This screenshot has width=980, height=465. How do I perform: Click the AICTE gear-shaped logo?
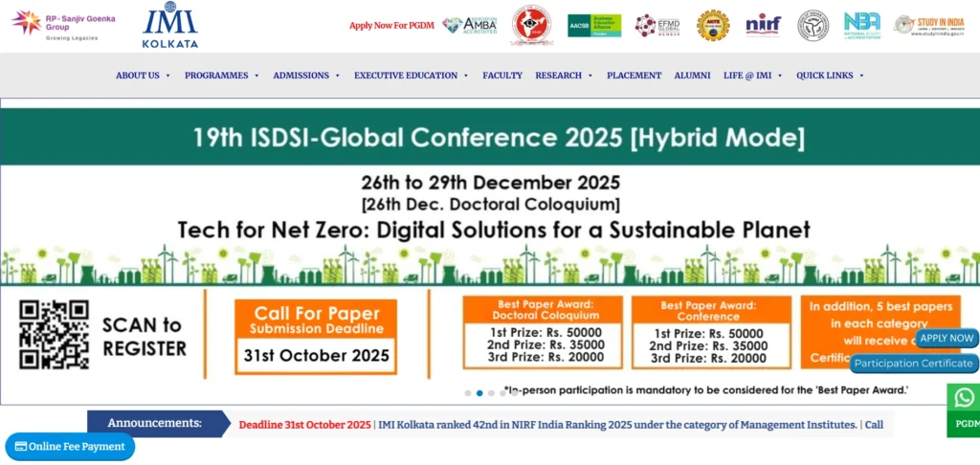click(712, 25)
